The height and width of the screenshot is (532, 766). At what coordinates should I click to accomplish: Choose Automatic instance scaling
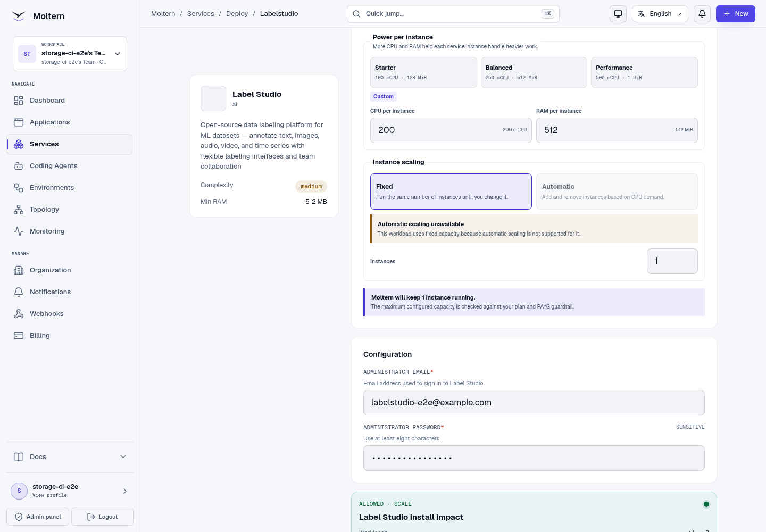pos(617,192)
